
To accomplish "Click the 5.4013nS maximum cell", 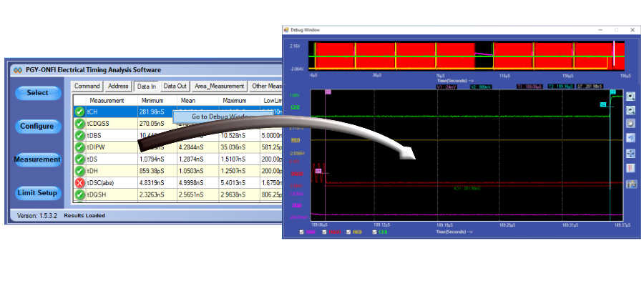I will click(239, 183).
